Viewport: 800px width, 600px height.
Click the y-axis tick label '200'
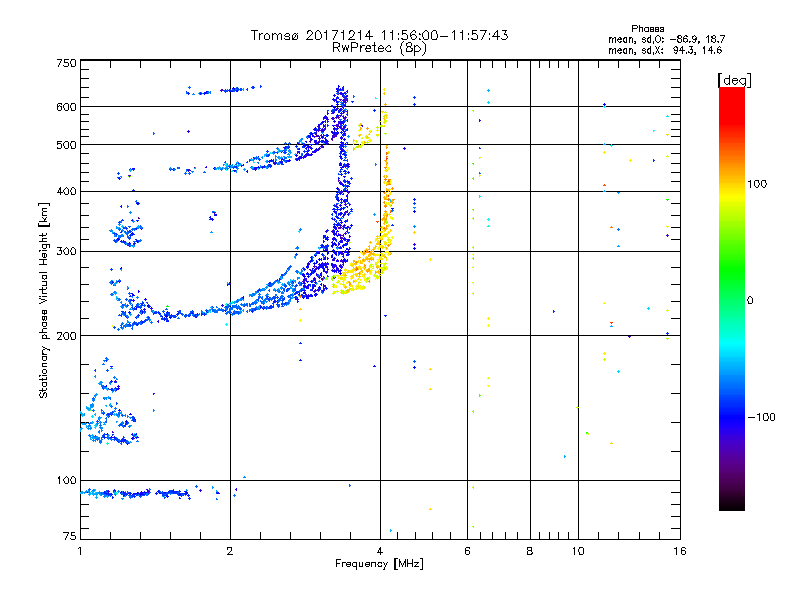click(x=67, y=336)
